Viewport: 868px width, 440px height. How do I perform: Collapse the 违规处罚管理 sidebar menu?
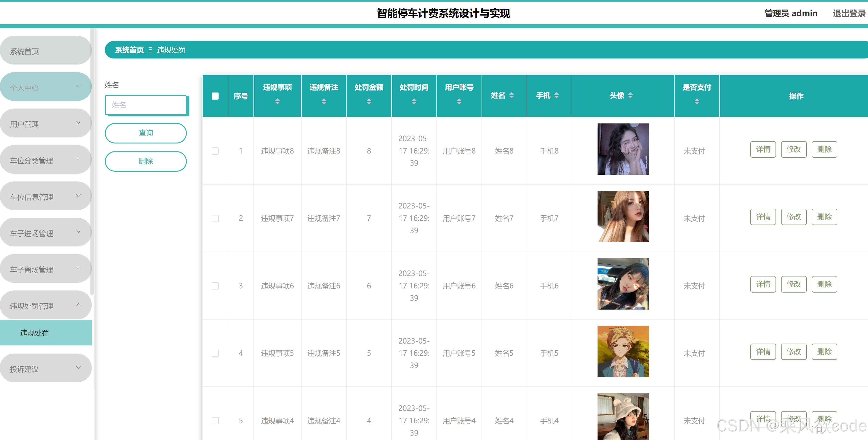tap(45, 306)
